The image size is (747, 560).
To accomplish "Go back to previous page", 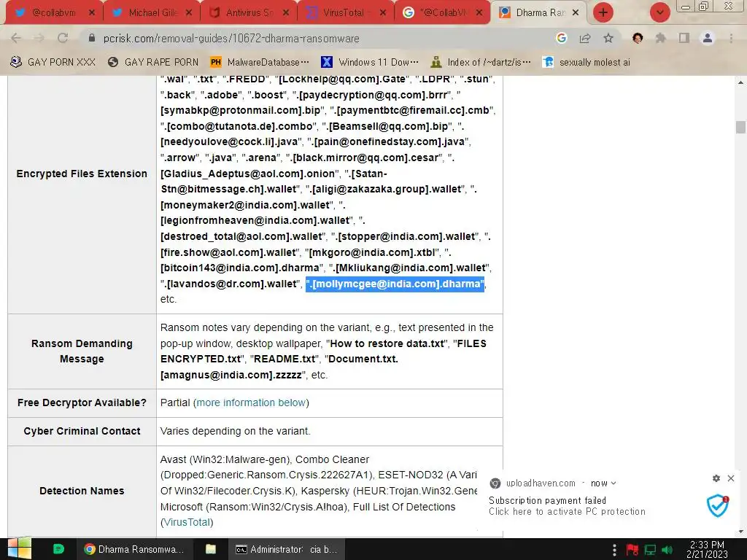I will [x=16, y=38].
